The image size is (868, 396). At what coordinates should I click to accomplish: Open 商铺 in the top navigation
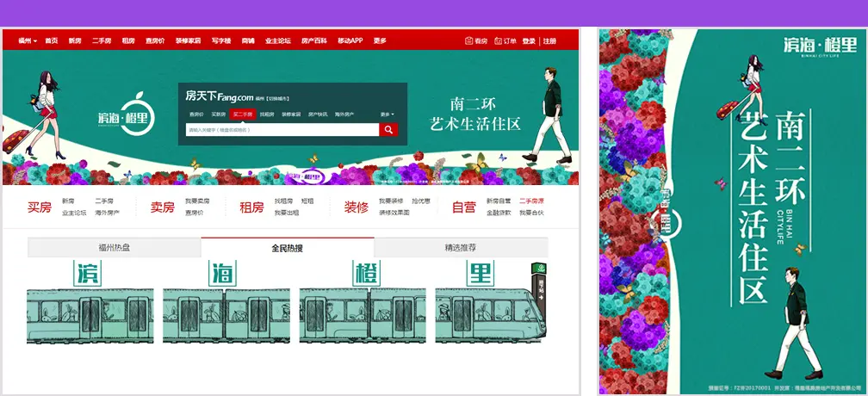[x=248, y=41]
